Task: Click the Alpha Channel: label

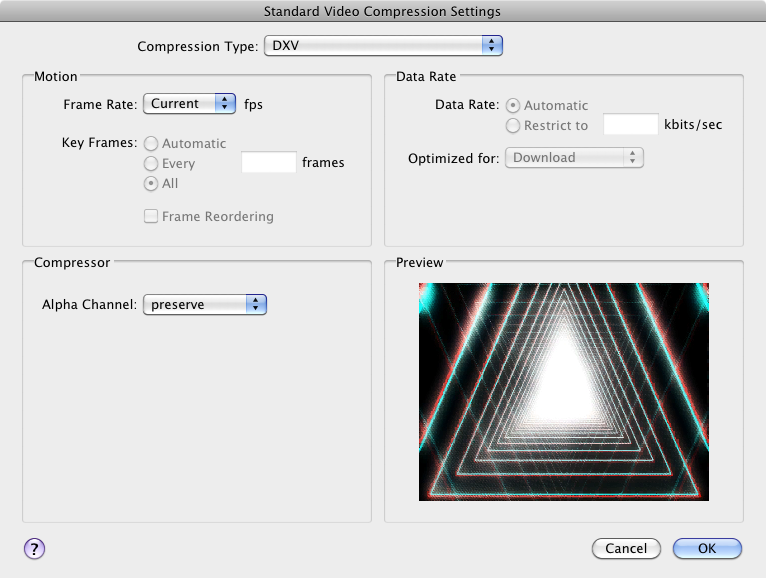Action: 89,305
